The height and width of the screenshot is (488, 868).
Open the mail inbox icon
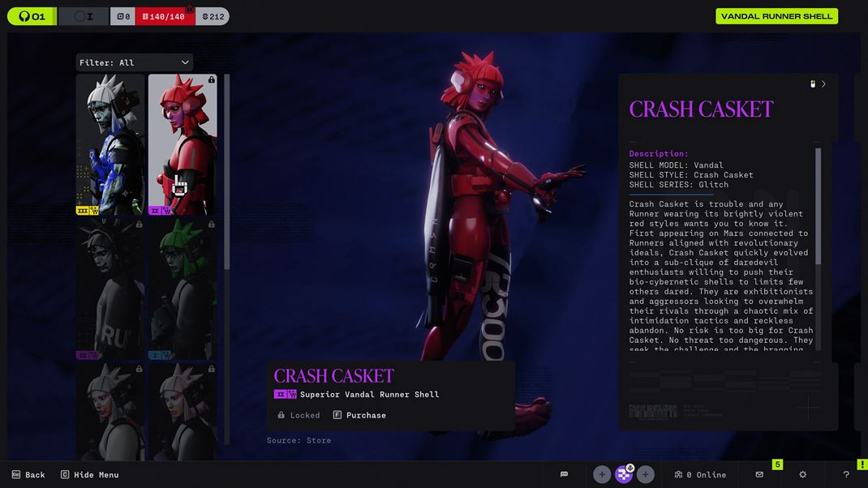(x=759, y=474)
